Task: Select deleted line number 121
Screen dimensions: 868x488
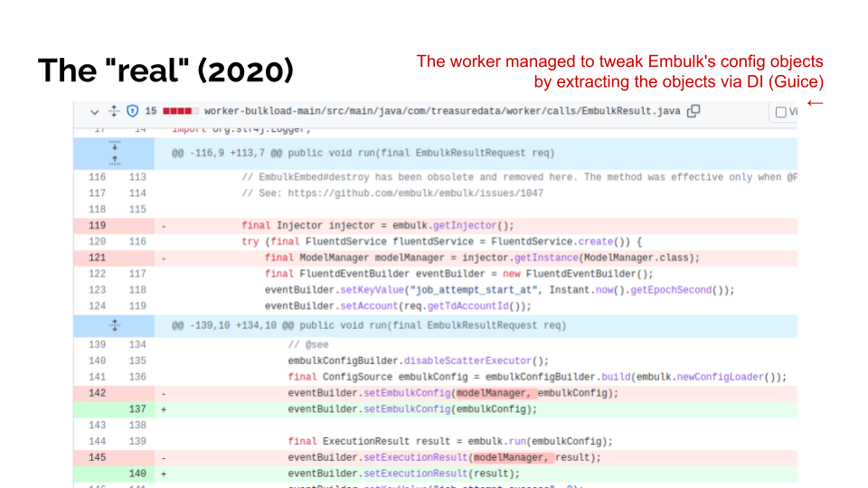Action: pyautogui.click(x=97, y=258)
